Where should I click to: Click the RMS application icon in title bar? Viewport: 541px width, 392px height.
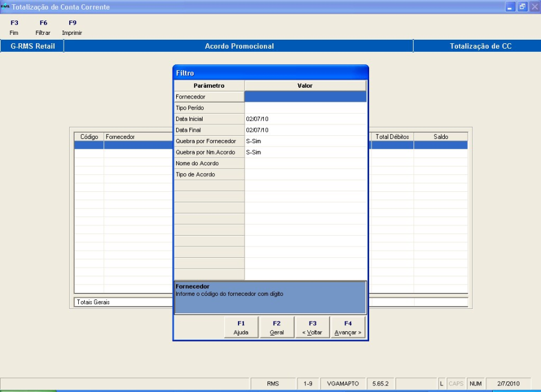point(5,7)
